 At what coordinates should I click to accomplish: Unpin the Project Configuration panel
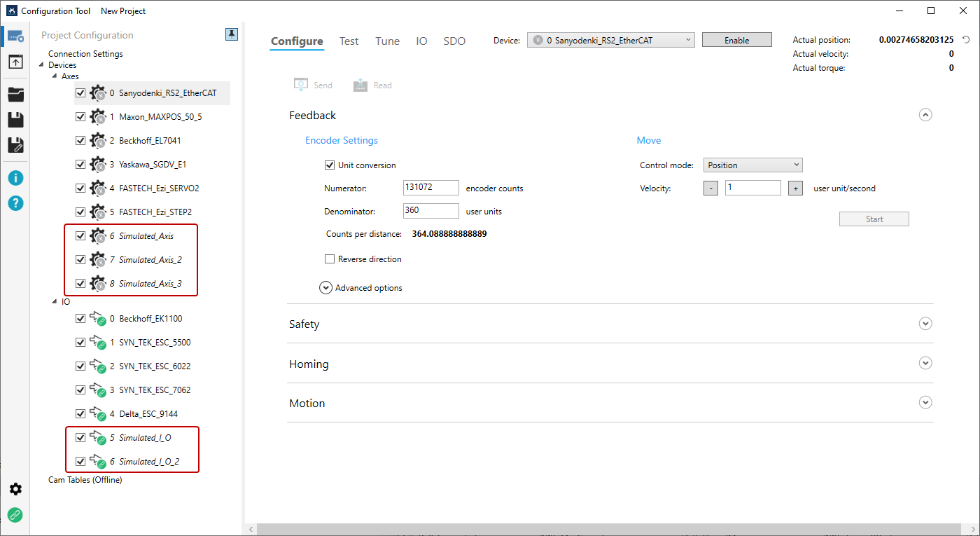pos(231,34)
